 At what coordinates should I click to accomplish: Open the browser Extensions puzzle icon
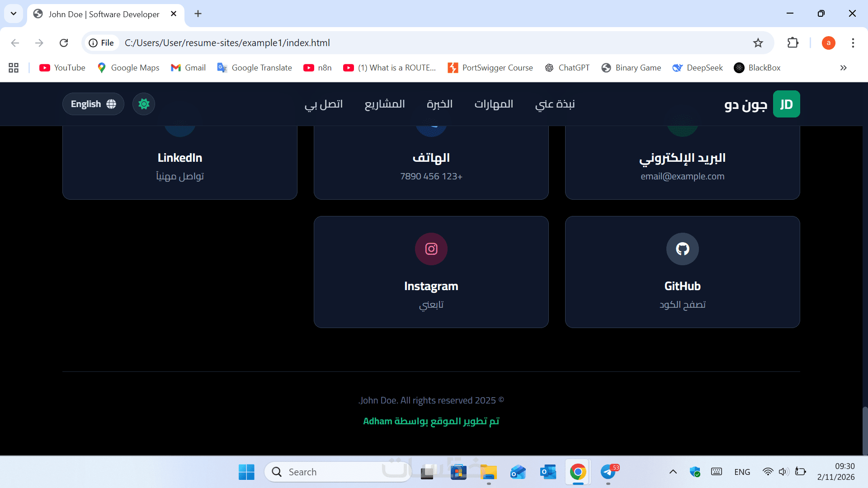[793, 43]
